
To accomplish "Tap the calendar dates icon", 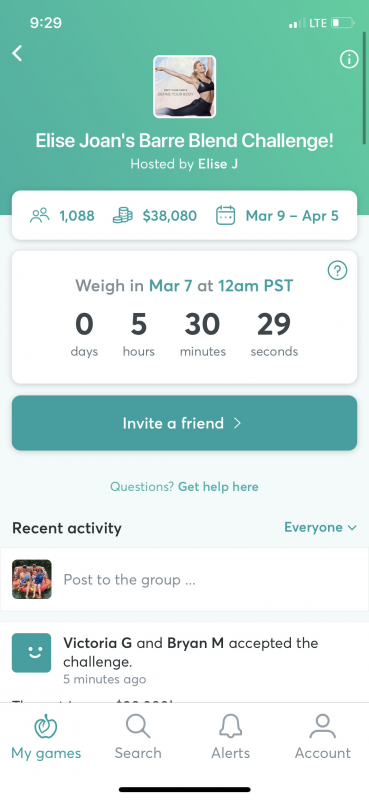I will click(x=226, y=215).
